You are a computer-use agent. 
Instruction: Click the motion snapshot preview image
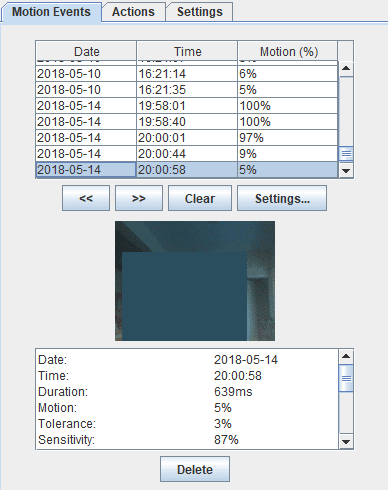click(x=195, y=281)
